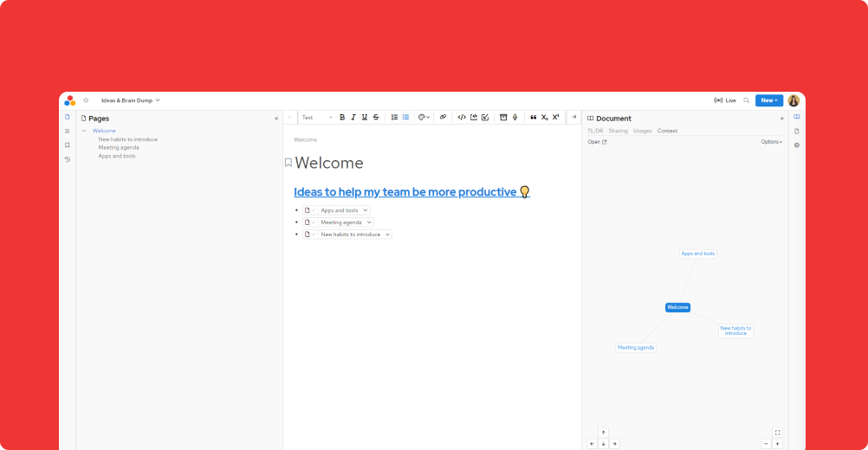
Task: Open the history icon in the left sidebar
Action: pos(68,159)
